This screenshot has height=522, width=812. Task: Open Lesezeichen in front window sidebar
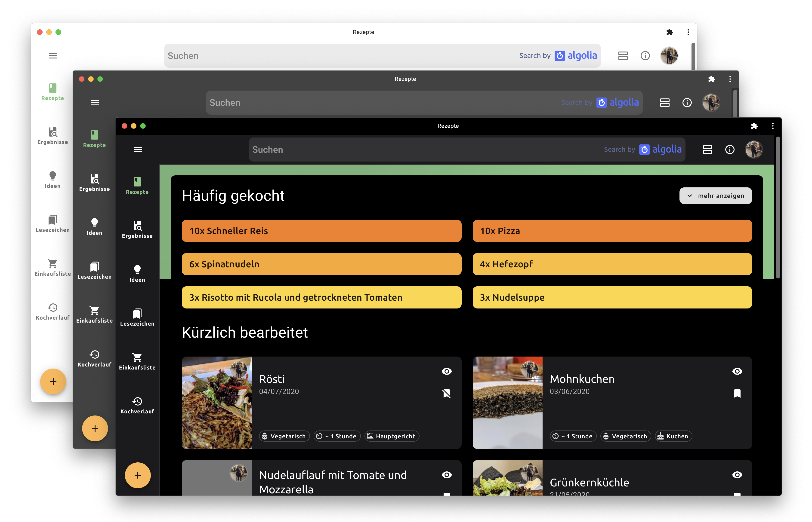click(x=137, y=317)
